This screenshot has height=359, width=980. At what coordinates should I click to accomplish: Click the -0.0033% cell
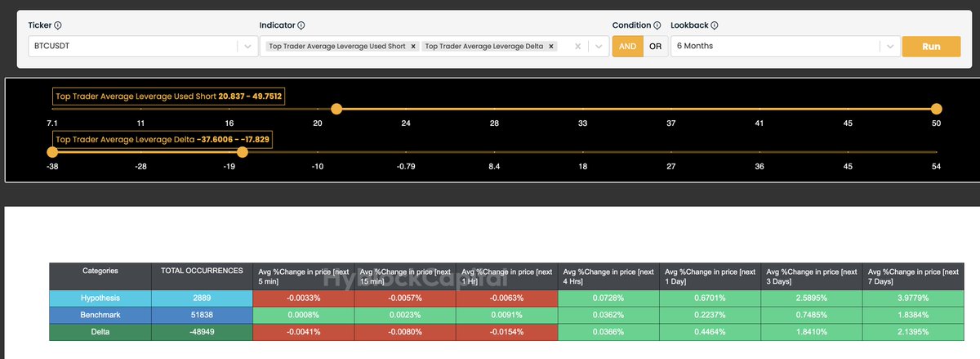(x=304, y=298)
